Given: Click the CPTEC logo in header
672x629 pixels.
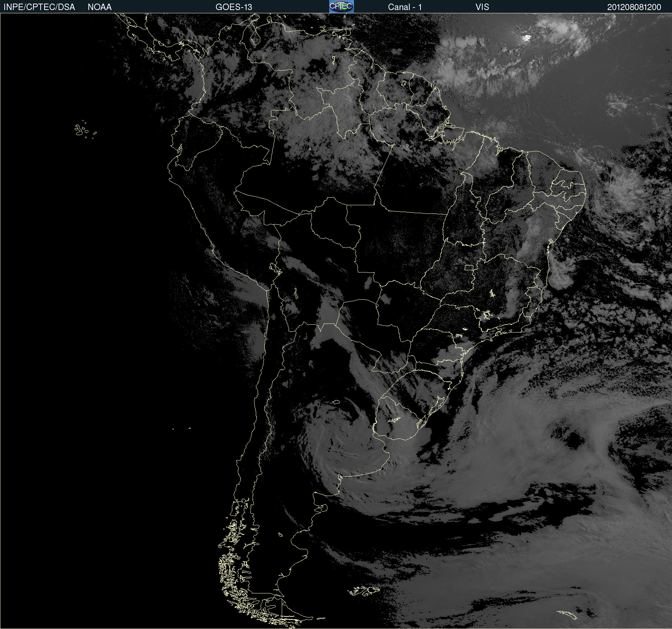Looking at the screenshot, I should coord(341,6).
